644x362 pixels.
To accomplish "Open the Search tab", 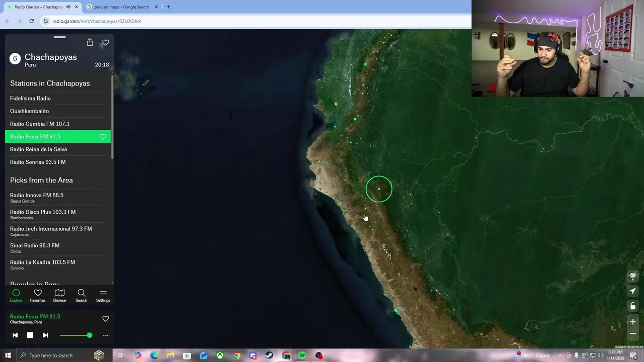I will tap(81, 296).
